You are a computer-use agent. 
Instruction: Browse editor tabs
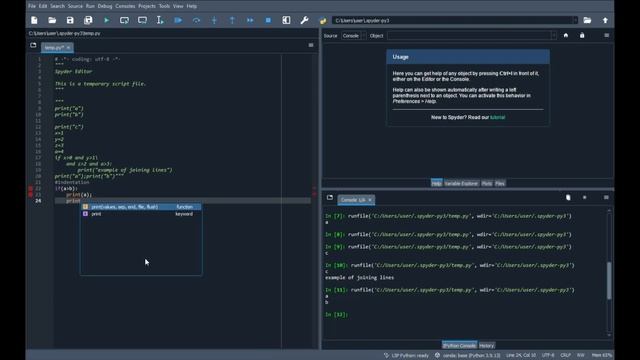pyautogui.click(x=33, y=45)
